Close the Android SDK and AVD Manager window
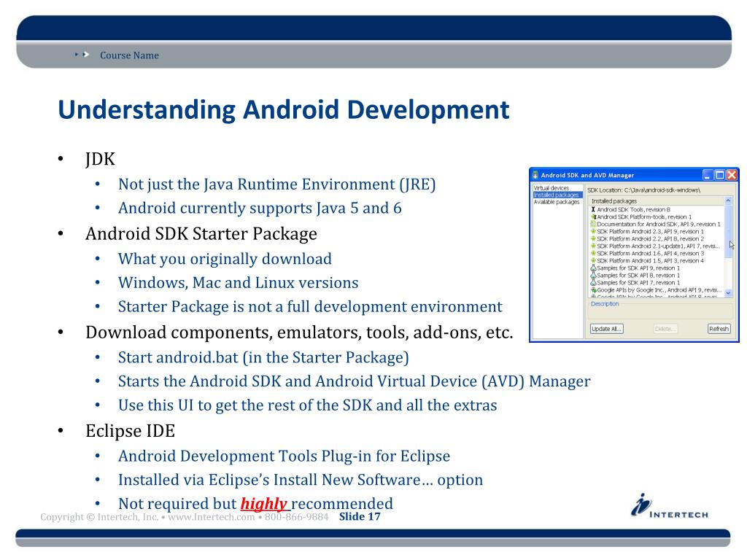747x560 pixels. pos(732,175)
